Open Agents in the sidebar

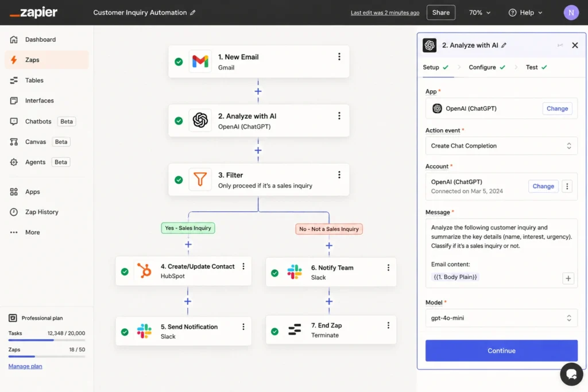click(x=47, y=162)
